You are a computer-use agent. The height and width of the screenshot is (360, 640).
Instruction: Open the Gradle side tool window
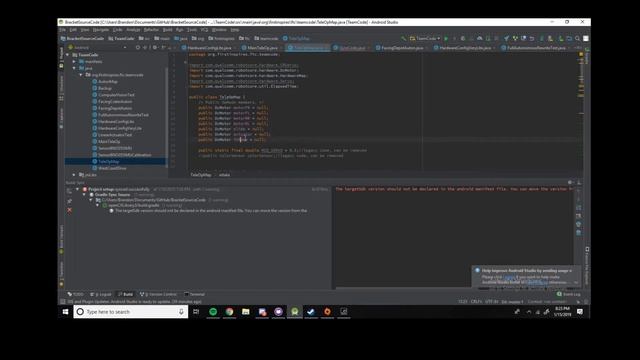click(587, 56)
